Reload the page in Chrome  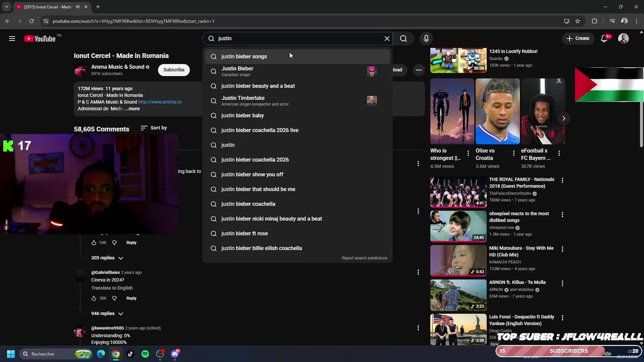(31, 21)
